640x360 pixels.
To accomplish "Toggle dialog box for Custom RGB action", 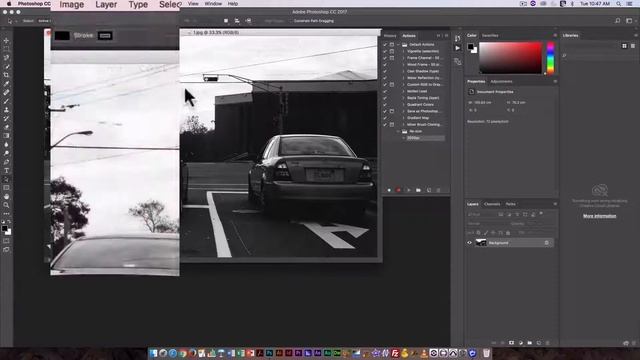I will (392, 84).
